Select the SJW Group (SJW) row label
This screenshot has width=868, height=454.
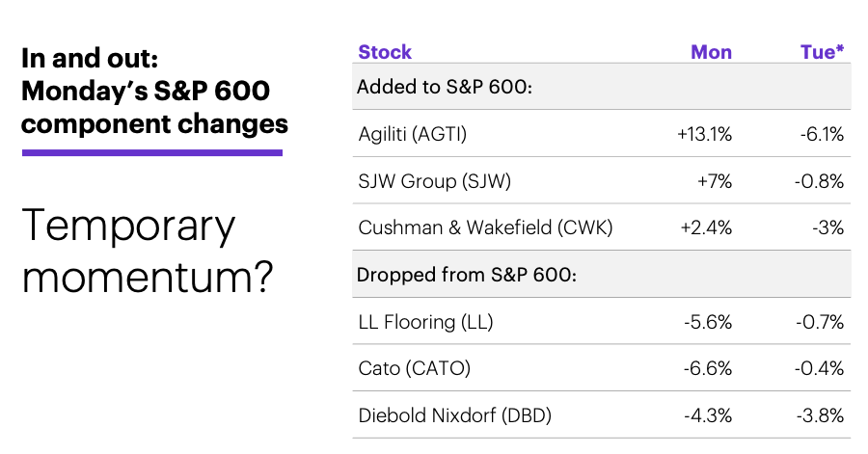[x=435, y=181]
